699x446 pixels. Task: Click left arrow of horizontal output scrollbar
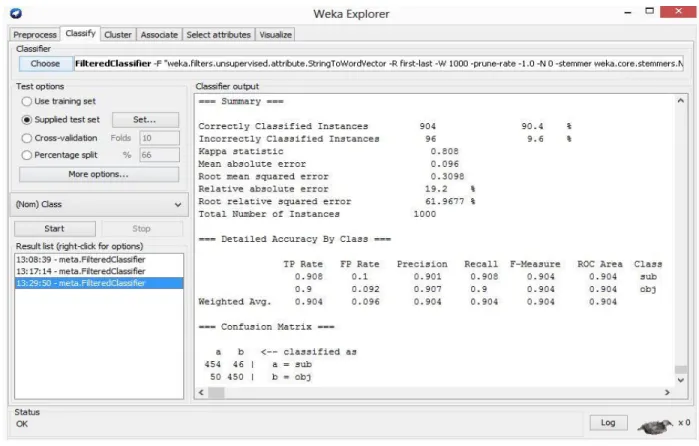click(201, 392)
